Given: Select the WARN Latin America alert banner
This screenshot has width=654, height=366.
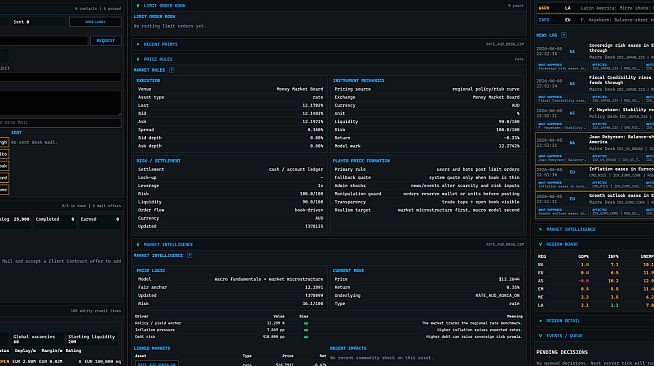Looking at the screenshot, I should 595,8.
